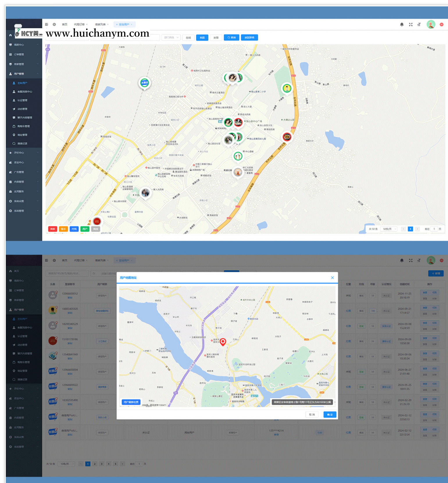Viewport: 448px width, 483px height.
Task: Expand 资金中心 in the top sidebar
Action: 24,163
